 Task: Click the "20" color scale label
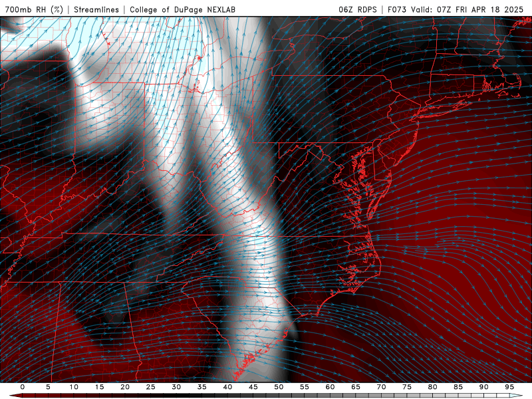(125, 387)
